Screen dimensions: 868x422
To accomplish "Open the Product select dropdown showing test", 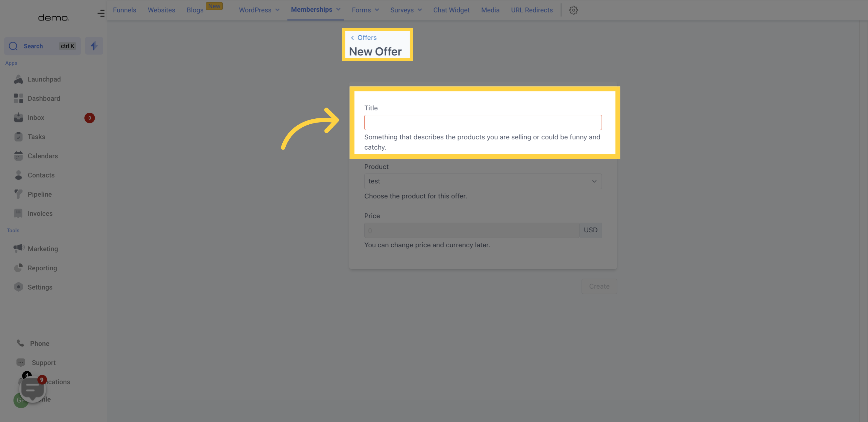I will tap(483, 181).
